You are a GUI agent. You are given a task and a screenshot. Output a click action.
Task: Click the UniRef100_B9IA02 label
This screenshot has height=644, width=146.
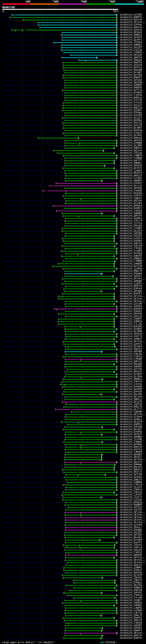pos(131,32)
